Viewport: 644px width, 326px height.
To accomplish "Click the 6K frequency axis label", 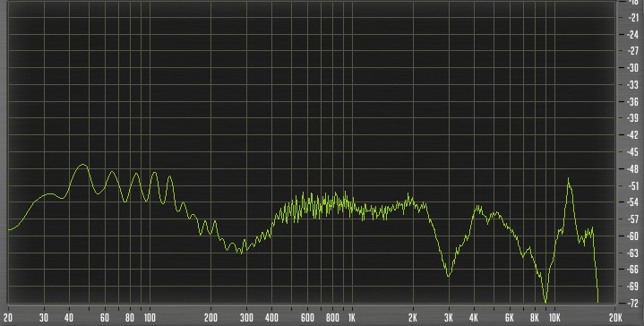I will pyautogui.click(x=510, y=317).
